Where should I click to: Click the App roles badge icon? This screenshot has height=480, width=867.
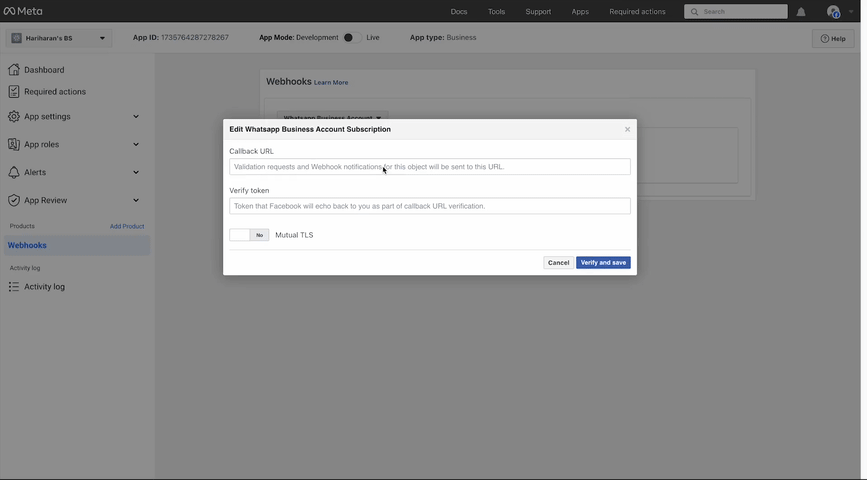pos(14,144)
